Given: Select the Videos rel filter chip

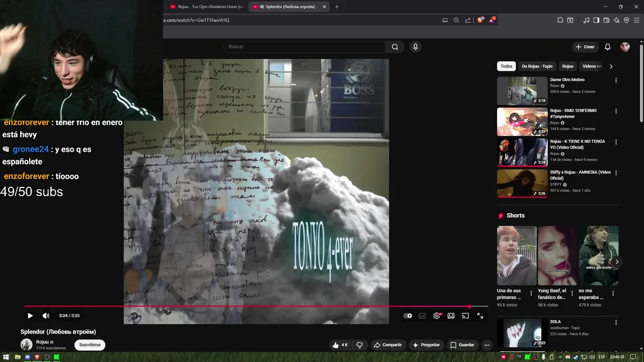Looking at the screenshot, I should click(591, 66).
